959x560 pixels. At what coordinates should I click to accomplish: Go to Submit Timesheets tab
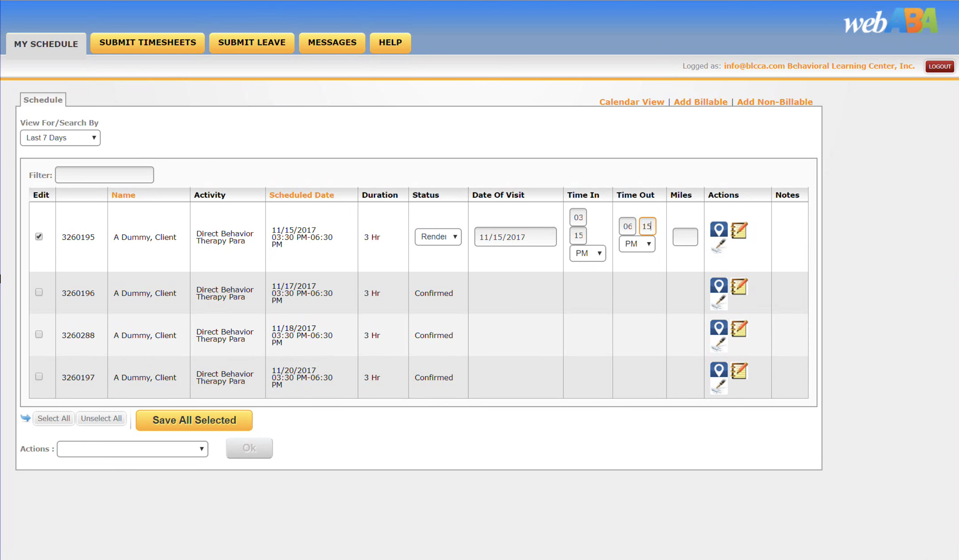tap(148, 42)
